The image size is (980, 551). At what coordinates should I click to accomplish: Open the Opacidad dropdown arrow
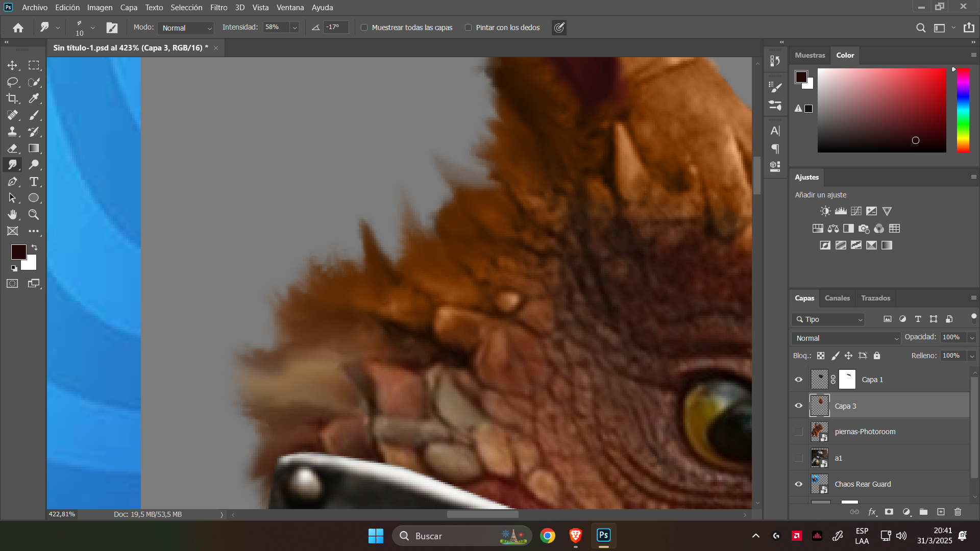pos(972,338)
